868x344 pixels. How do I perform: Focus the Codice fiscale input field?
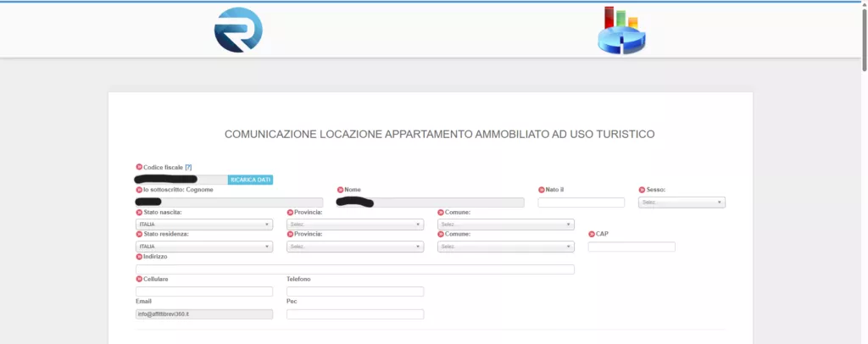click(181, 180)
